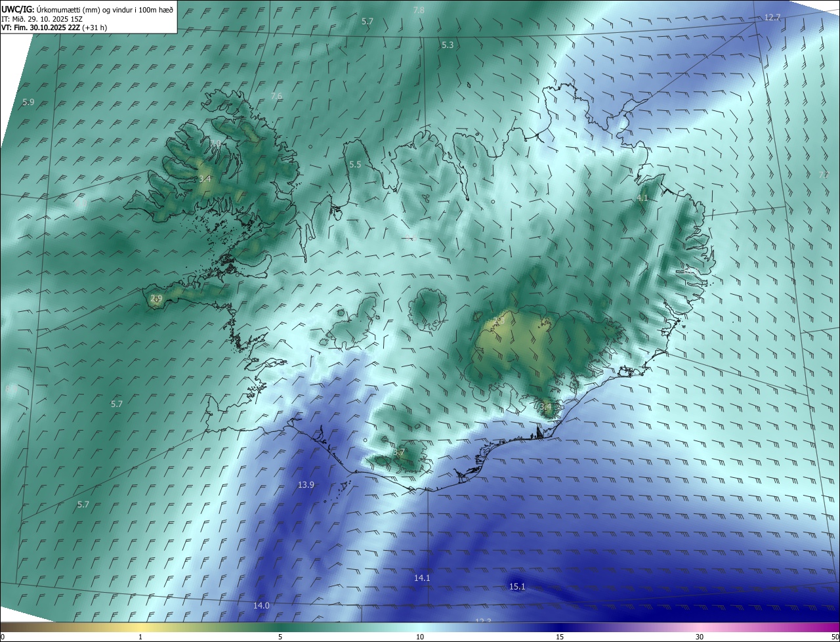The height and width of the screenshot is (642, 840).
Task: Click the initial time line 'IT: Mið. 29. 10. 2025 15Z'
Action: click(x=41, y=18)
